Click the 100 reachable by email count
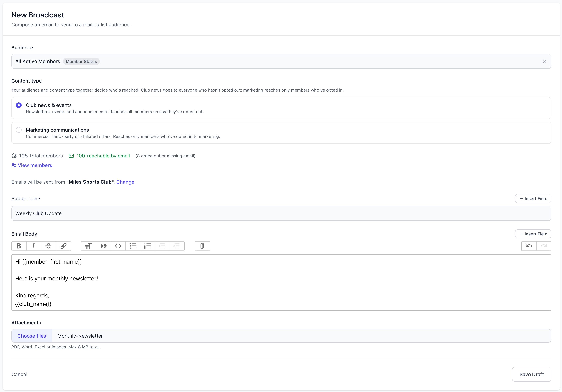Screen dimensions: 562x392 [x=99, y=156]
